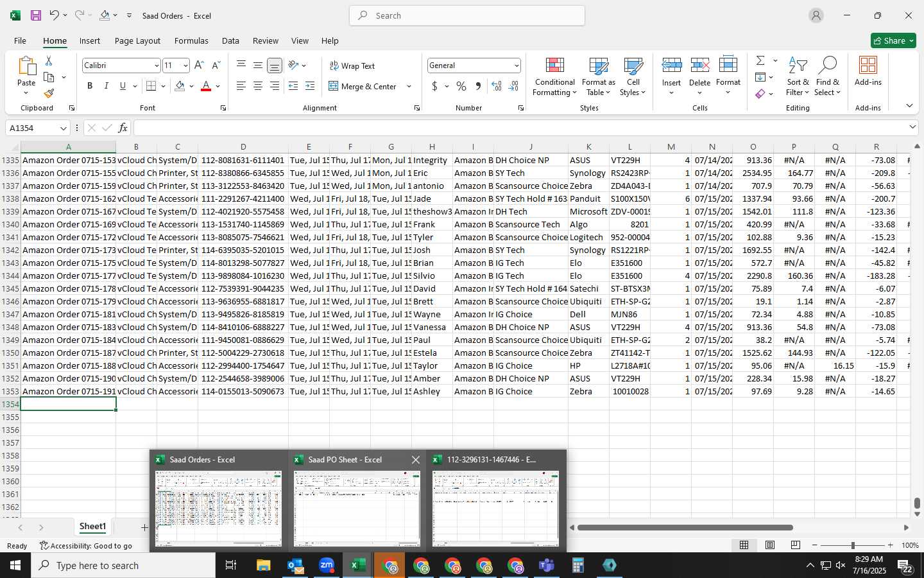Switch to Page Break Preview view icon
924x578 pixels.
pyautogui.click(x=796, y=545)
